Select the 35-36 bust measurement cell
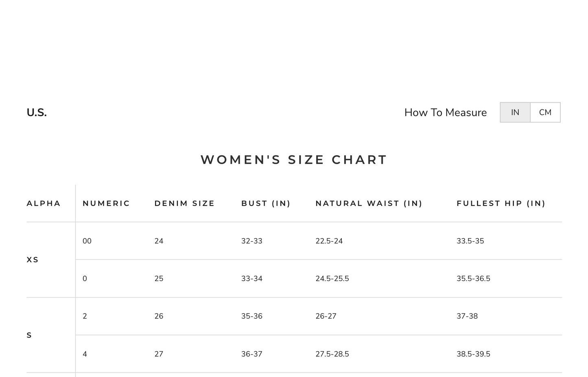Screen dimensions: 588x377 point(251,316)
